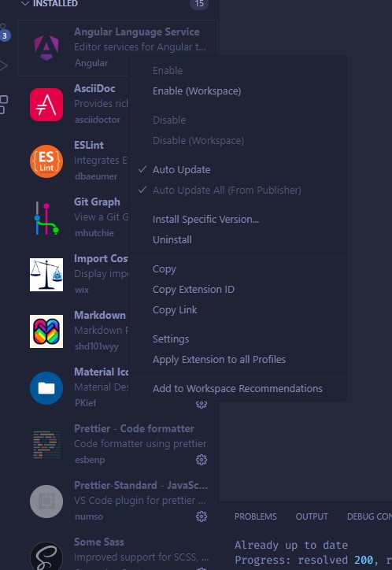Screen dimensions: 392x570
Task: Select Copy from the context menu
Action: [x=165, y=269]
